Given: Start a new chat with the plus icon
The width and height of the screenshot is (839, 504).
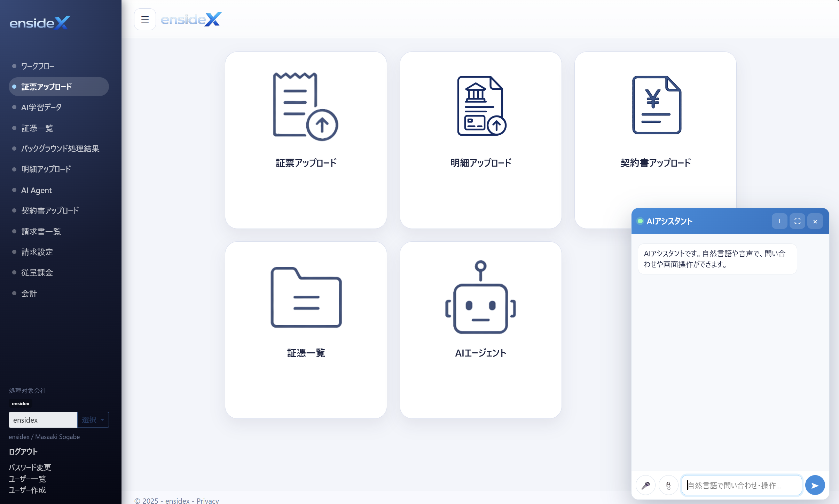Looking at the screenshot, I should tap(779, 221).
